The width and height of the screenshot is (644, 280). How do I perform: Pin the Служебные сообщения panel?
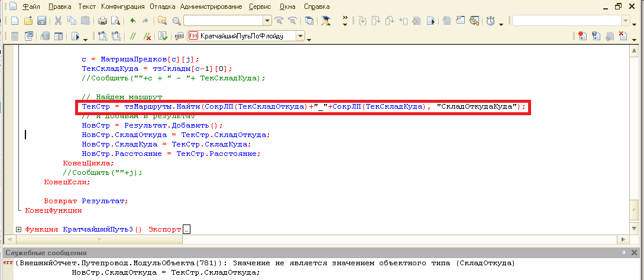[x=624, y=253]
